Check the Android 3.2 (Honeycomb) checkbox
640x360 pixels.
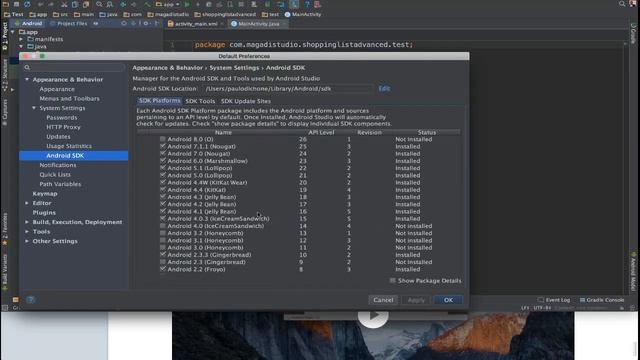(x=163, y=233)
